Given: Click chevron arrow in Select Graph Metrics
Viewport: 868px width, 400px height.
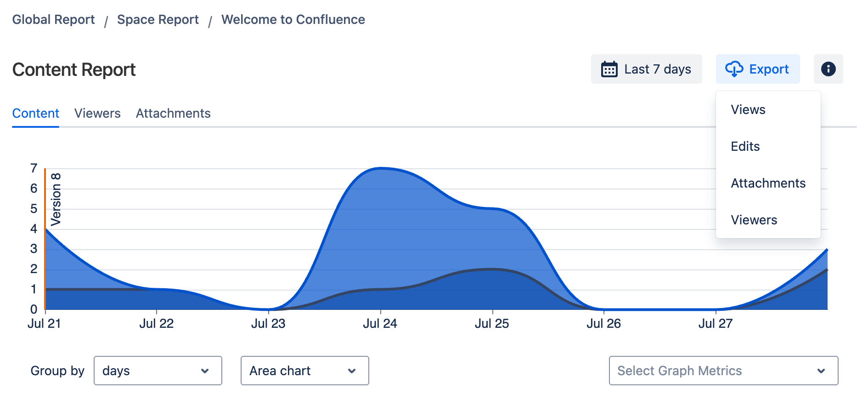Looking at the screenshot, I should (821, 371).
